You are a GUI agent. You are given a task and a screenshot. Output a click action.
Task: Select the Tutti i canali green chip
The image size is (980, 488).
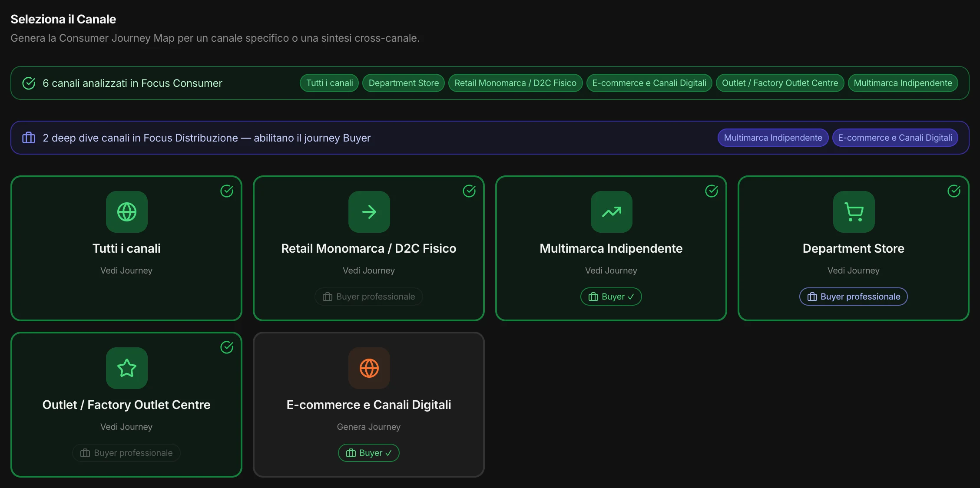pyautogui.click(x=329, y=83)
